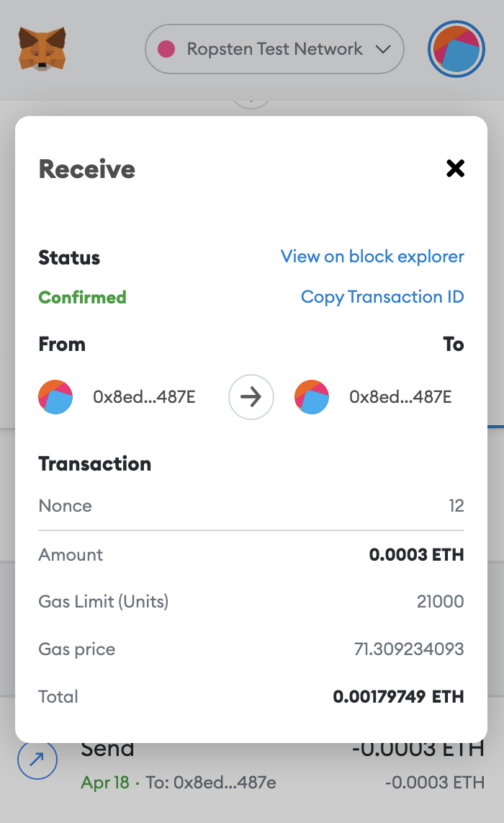Viewport: 504px width, 823px height.
Task: Open the account avatar menu
Action: tap(456, 49)
